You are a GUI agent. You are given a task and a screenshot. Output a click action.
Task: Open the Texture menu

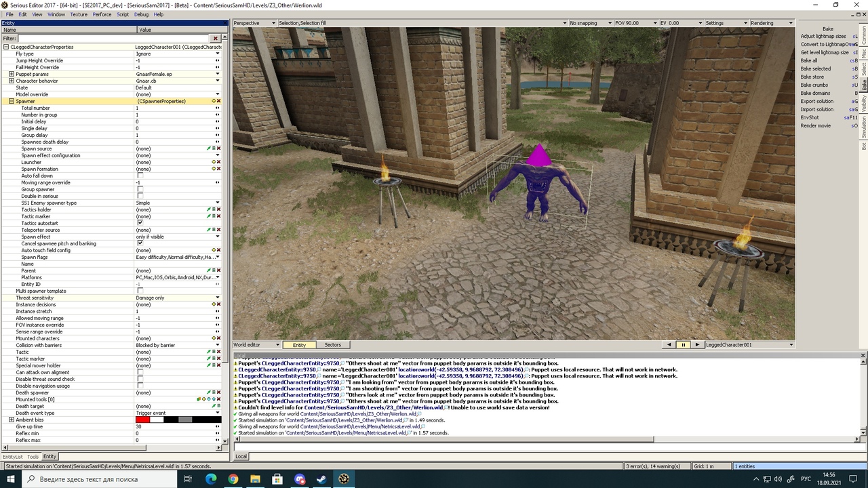tap(79, 14)
